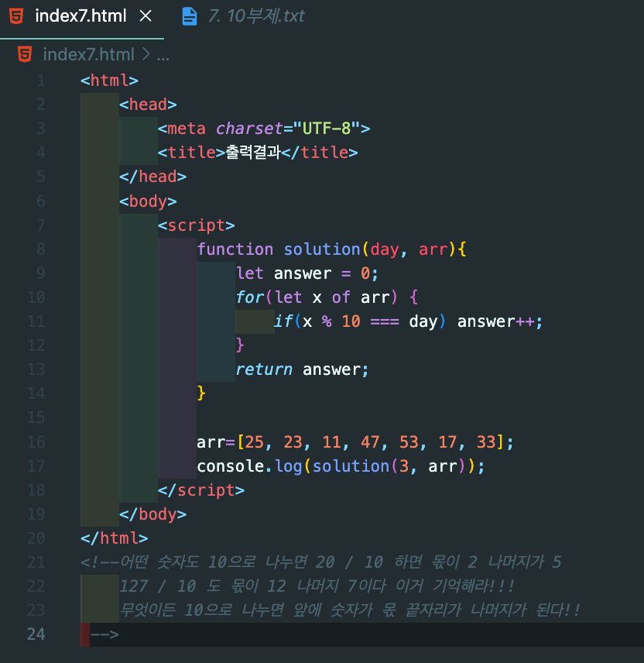
Task: Click the text file icon on 10부제.txt tab
Action: [x=190, y=16]
